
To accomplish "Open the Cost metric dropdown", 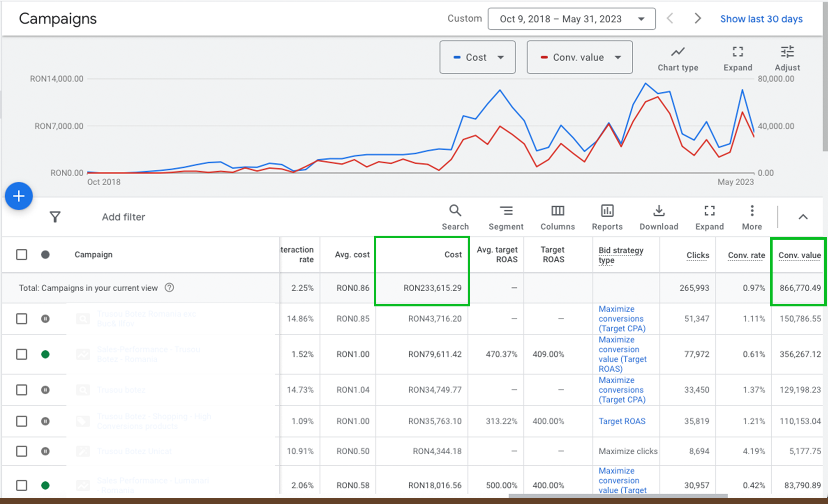I will pyautogui.click(x=477, y=57).
